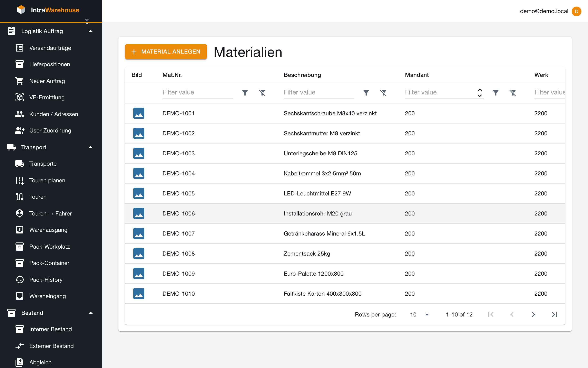Screen dimensions: 588x368
Task: Click the Externer Bestand arrows icon
Action: coord(19,346)
